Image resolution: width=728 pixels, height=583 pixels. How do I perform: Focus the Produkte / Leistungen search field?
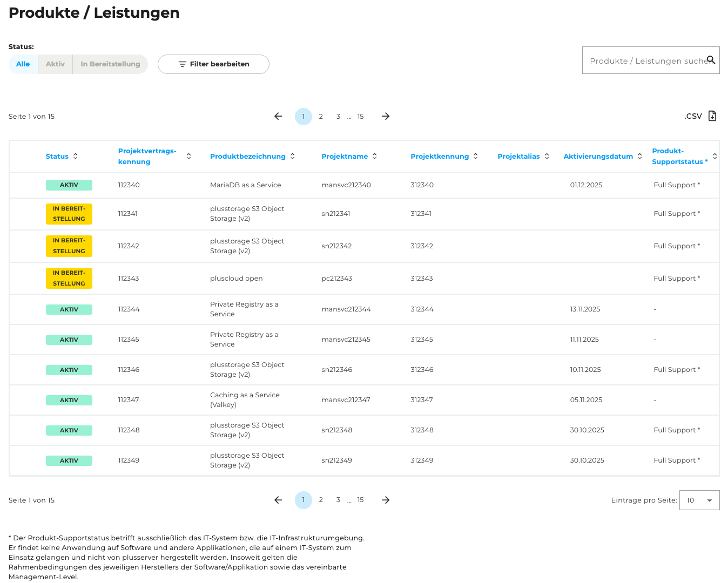tap(645, 60)
